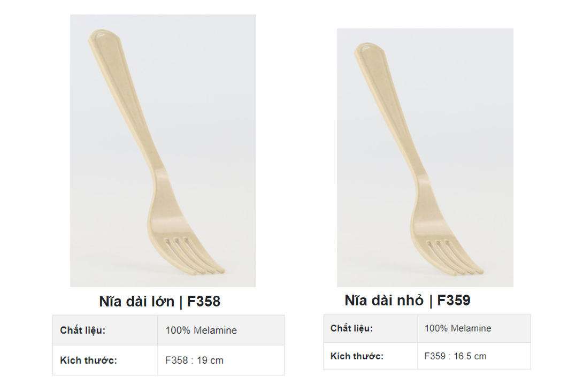Click the 'F358 : 19 cm' size cell
This screenshot has height=392, width=575.
(195, 360)
